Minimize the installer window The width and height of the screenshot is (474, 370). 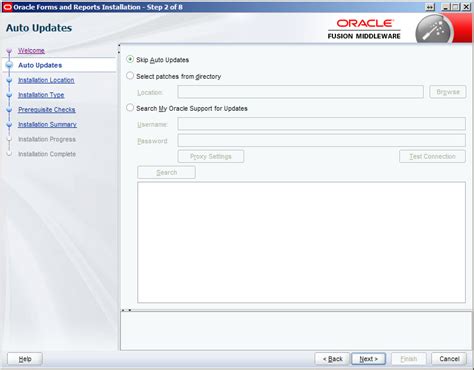point(446,7)
